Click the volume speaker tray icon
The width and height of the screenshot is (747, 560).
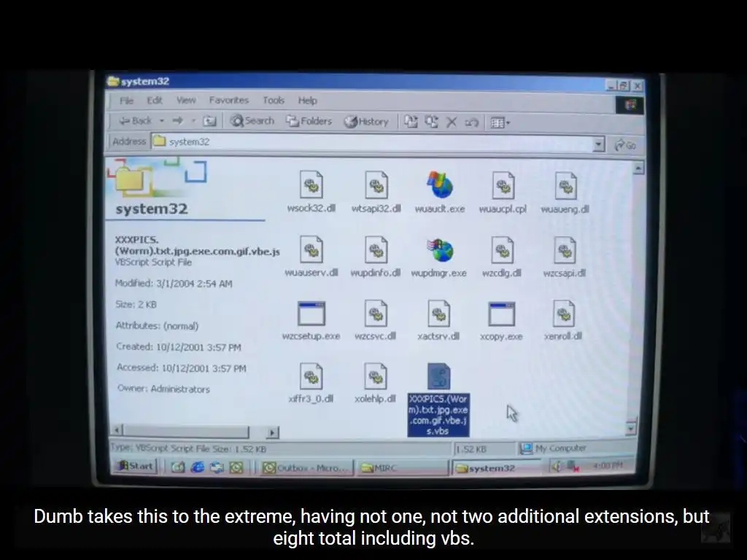555,466
